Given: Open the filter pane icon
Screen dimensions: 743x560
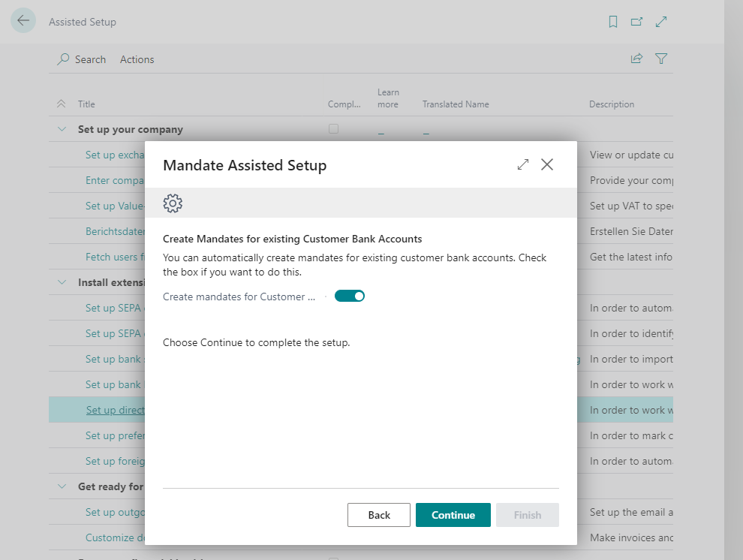Looking at the screenshot, I should coord(661,59).
